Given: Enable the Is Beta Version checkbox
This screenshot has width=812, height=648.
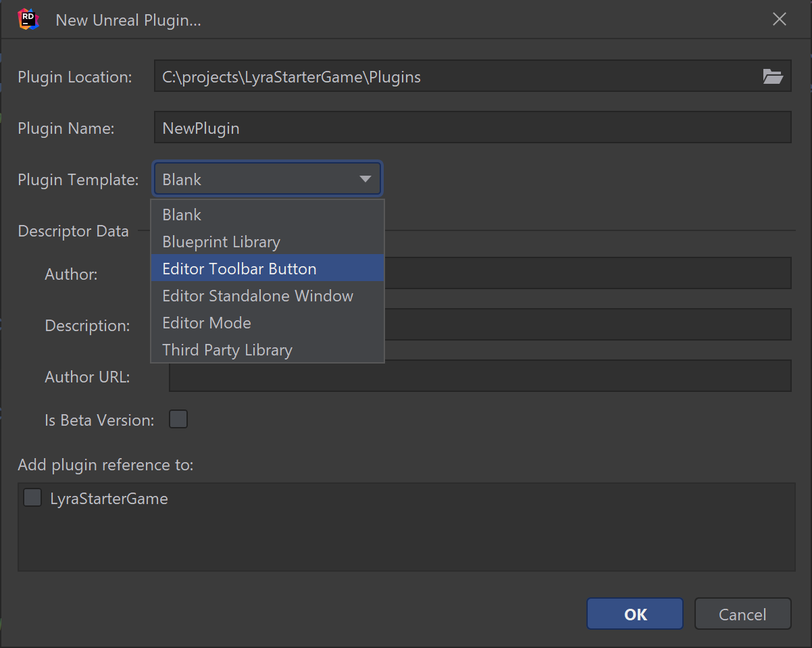Looking at the screenshot, I should 178,419.
